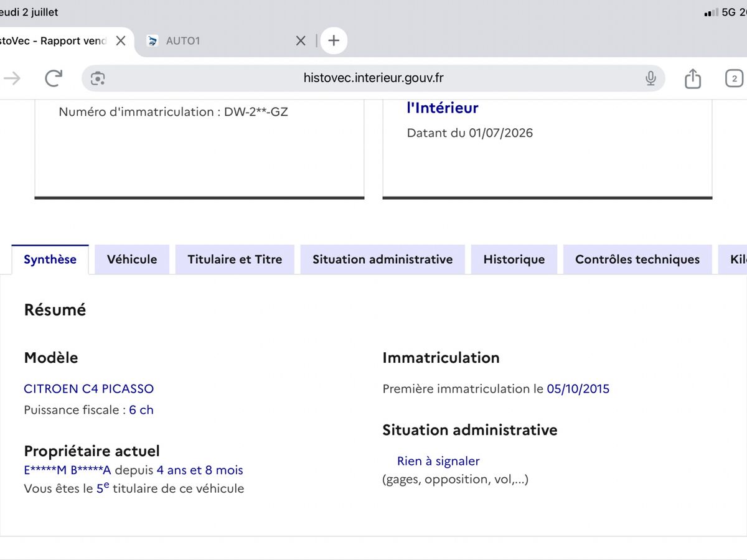This screenshot has height=560, width=747.
Task: Open the Titulaire et Titre tab
Action: pos(235,259)
